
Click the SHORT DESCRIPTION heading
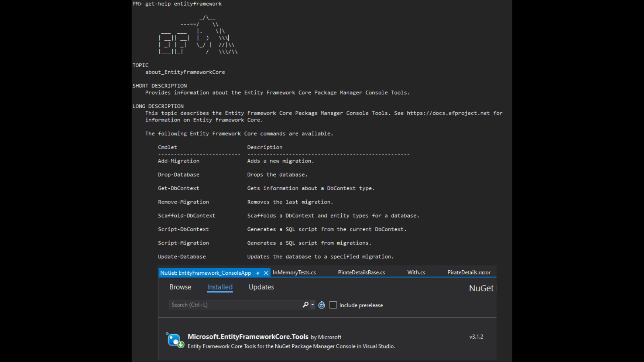coord(160,86)
